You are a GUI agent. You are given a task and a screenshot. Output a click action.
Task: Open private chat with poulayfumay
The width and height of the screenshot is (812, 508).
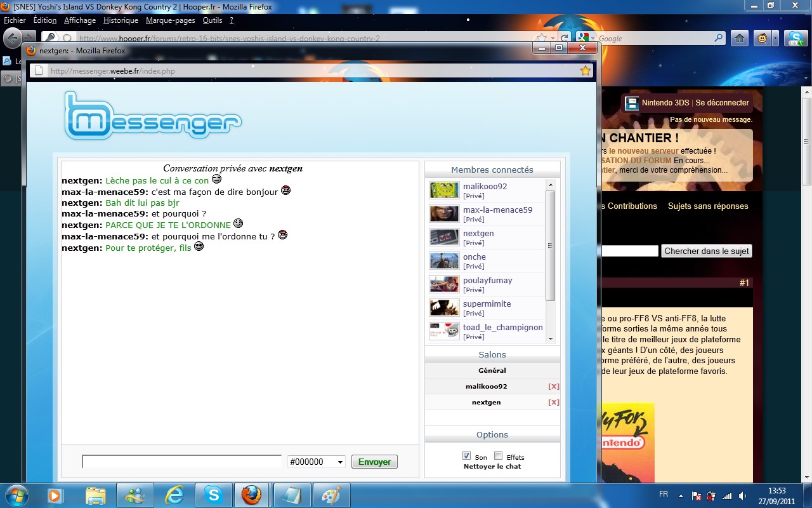tap(474, 290)
